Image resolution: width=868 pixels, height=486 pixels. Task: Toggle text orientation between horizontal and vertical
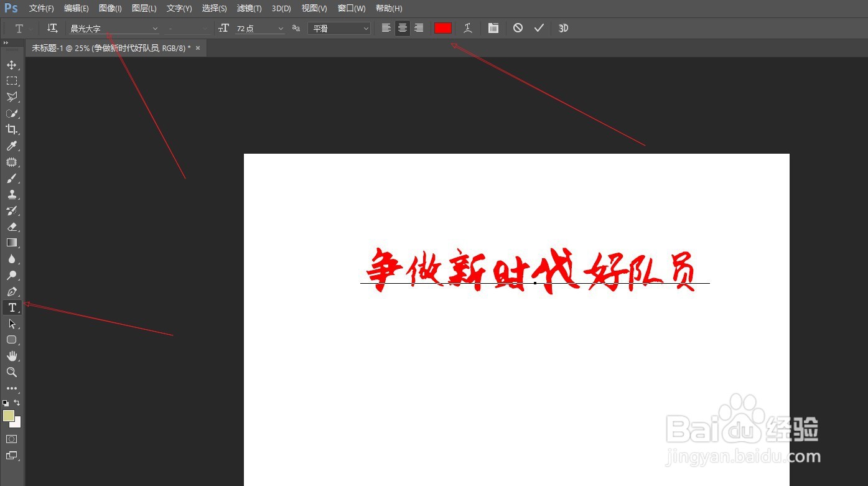pos(52,27)
